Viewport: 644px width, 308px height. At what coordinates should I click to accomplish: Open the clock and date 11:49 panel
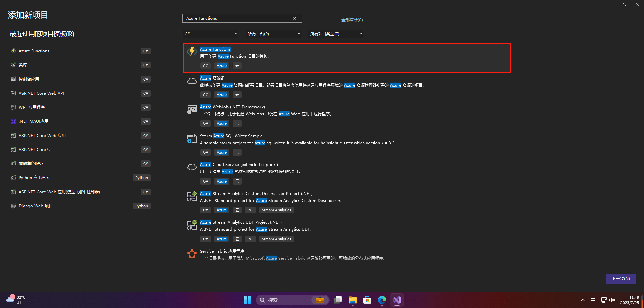click(x=630, y=300)
